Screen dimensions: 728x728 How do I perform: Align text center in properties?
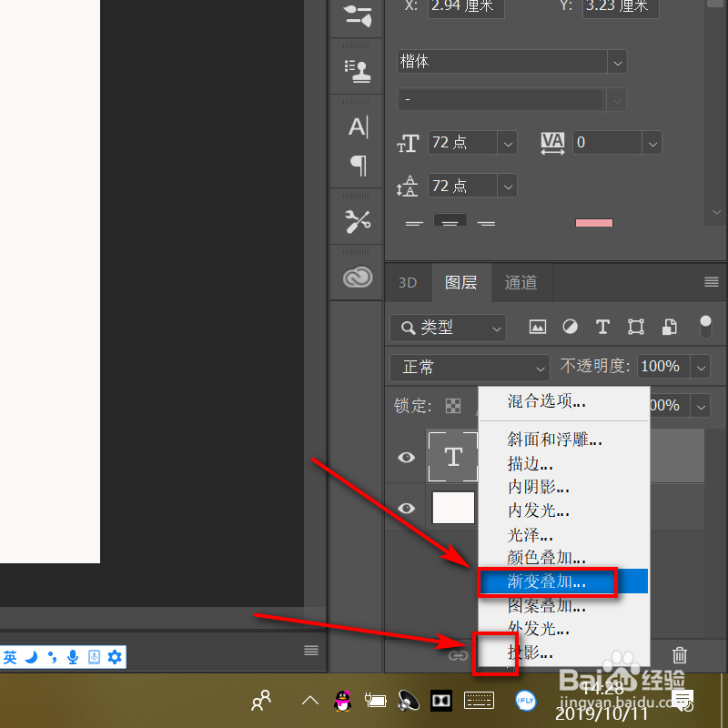[x=450, y=221]
